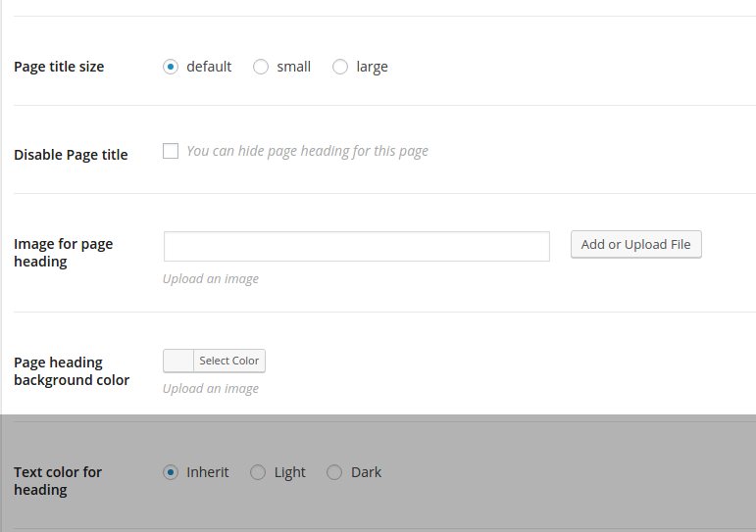This screenshot has width=756, height=532.
Task: Click 'Upload an image' hint under Select Color
Action: coord(211,388)
